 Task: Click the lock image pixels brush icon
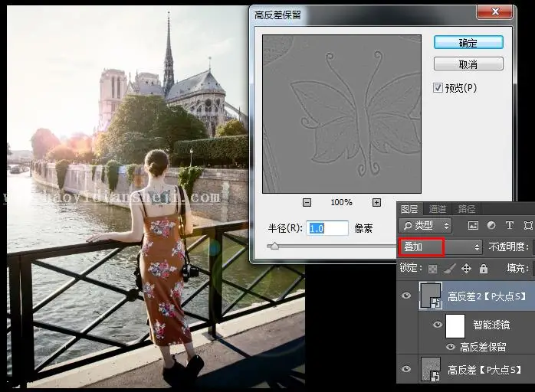[x=449, y=269]
